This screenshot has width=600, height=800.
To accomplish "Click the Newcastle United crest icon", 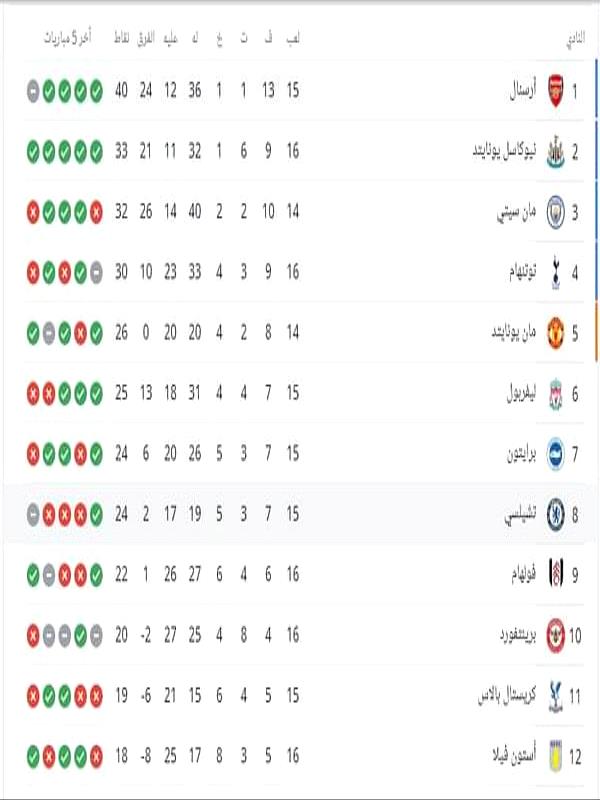I will click(x=556, y=152).
